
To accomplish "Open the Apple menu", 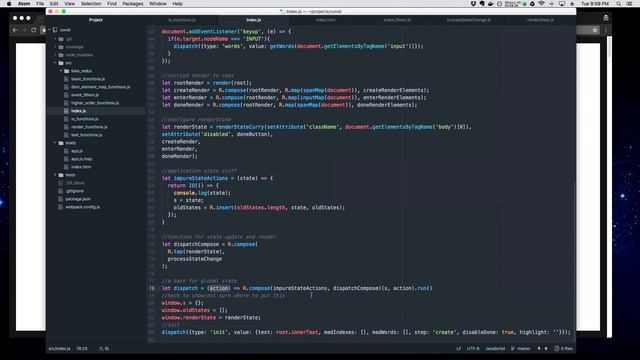I will point(9,4).
